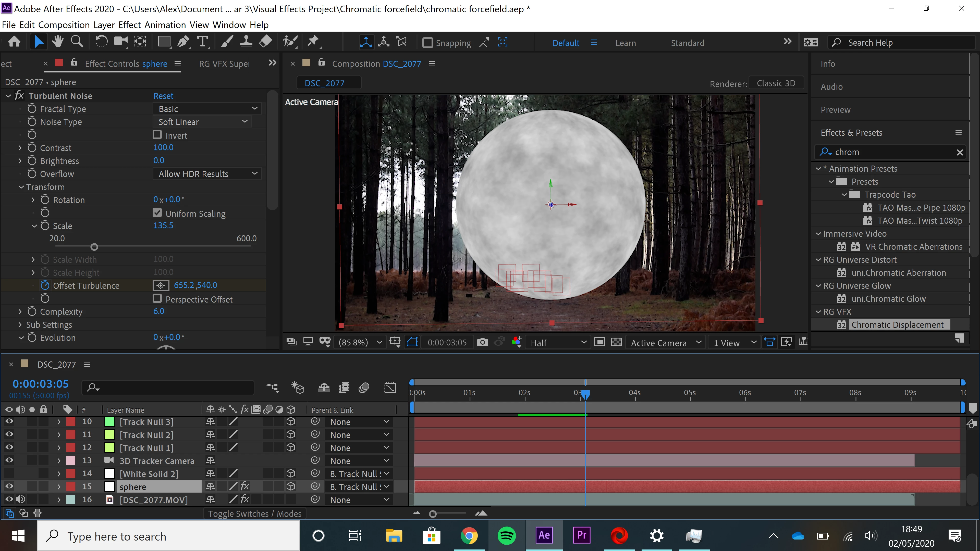Open Spotify from the taskbar
This screenshot has width=980, height=551.
pyautogui.click(x=506, y=536)
